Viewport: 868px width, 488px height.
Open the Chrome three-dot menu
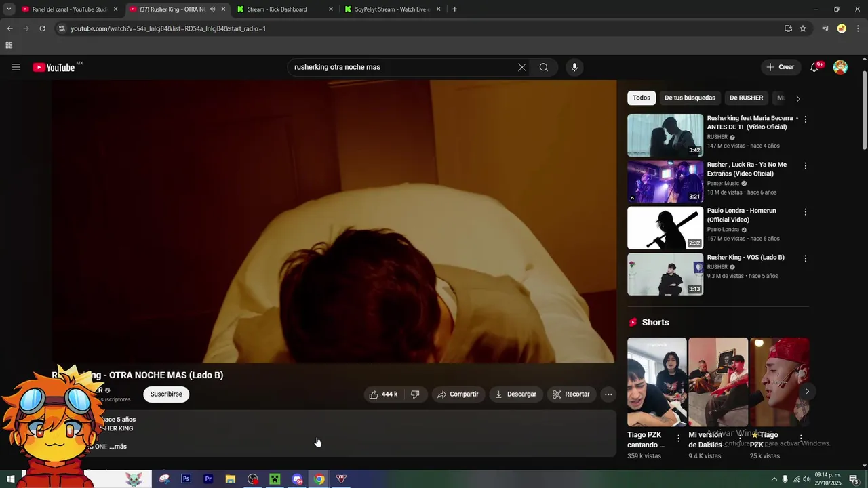coord(859,28)
